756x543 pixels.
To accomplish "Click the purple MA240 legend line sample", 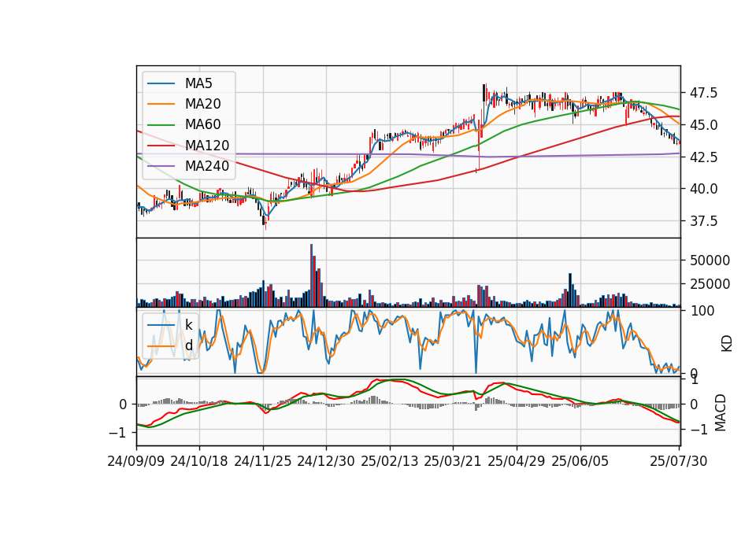I will pyautogui.click(x=161, y=166).
